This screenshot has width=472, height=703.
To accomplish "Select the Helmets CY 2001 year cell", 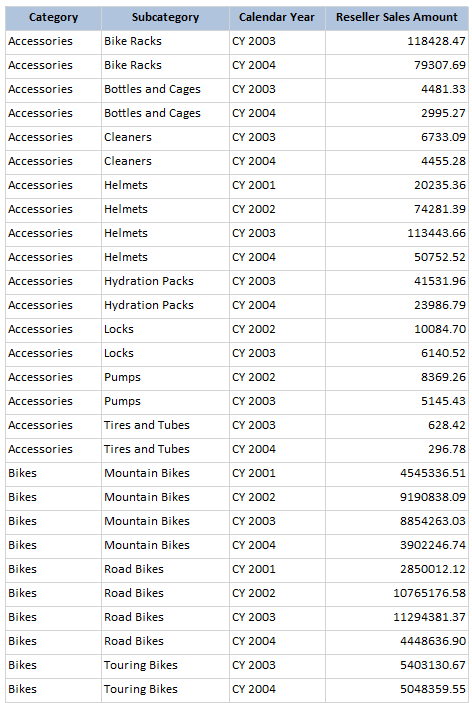I will [x=277, y=186].
